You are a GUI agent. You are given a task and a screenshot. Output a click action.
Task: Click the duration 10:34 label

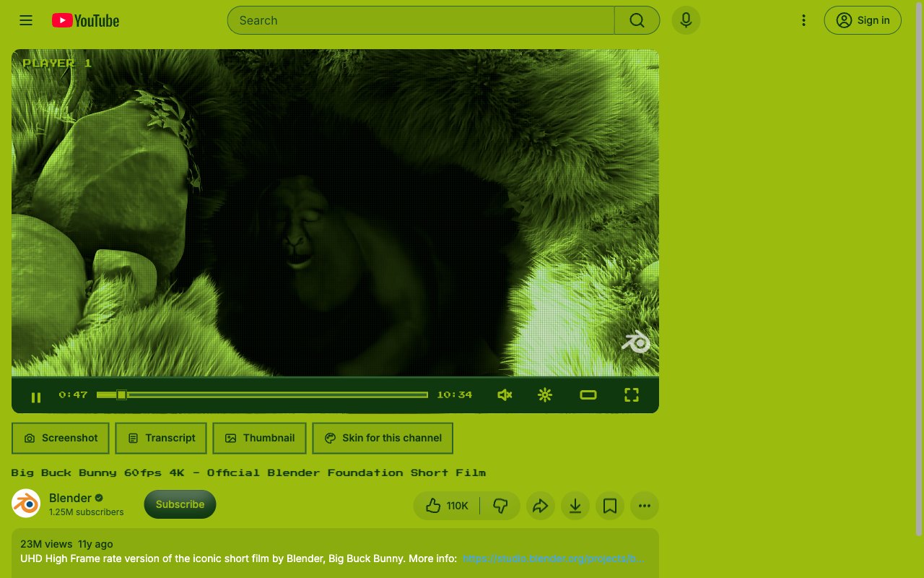tap(454, 394)
